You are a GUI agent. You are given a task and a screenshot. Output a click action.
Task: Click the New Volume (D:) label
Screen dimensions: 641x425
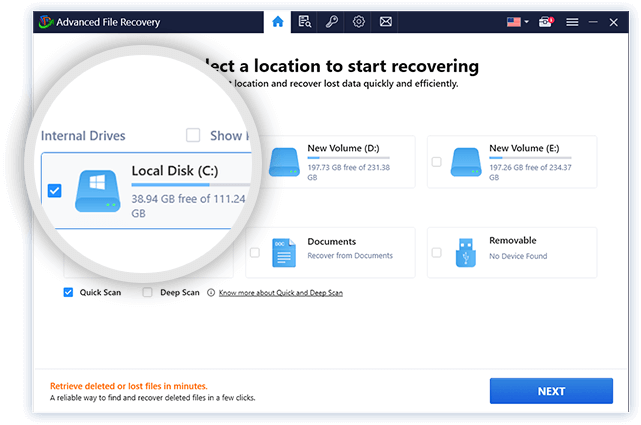[x=343, y=148]
